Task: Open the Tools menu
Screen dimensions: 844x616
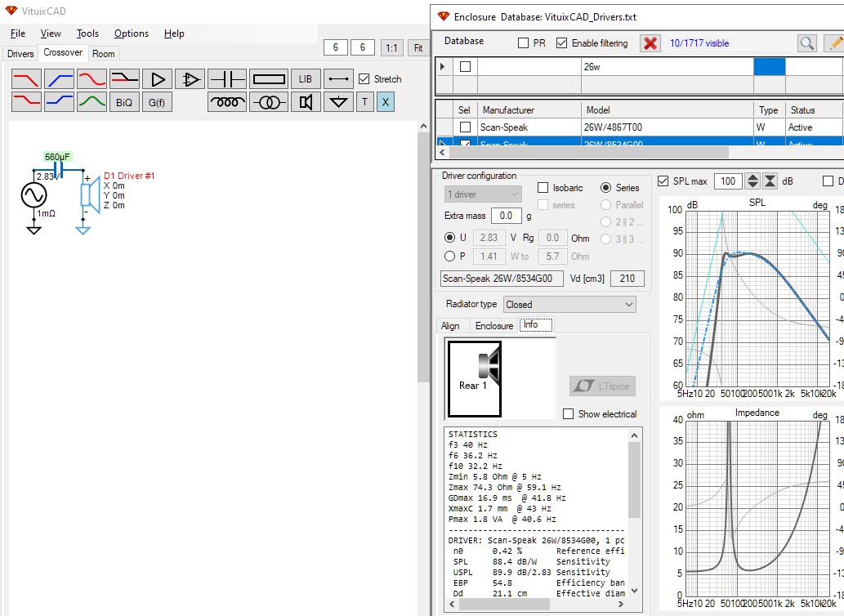Action: click(87, 33)
